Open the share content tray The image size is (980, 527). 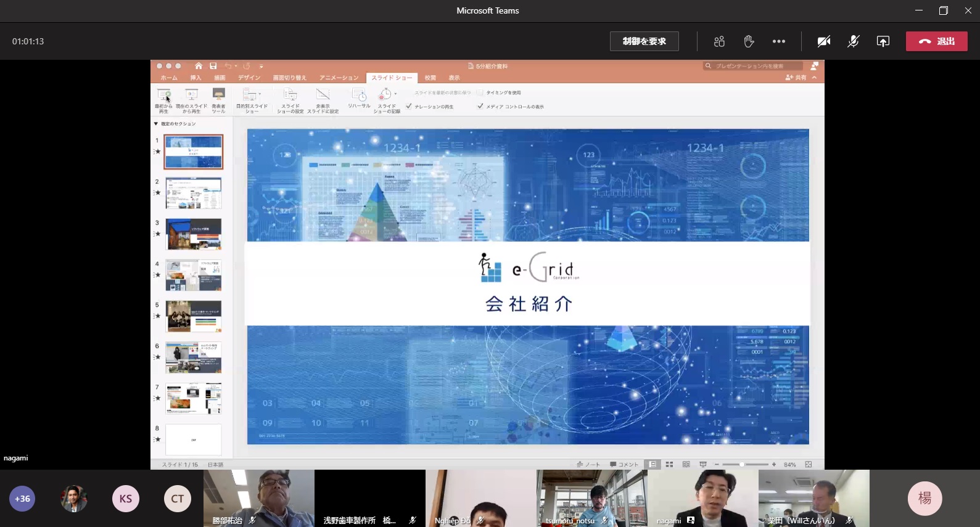click(x=883, y=41)
